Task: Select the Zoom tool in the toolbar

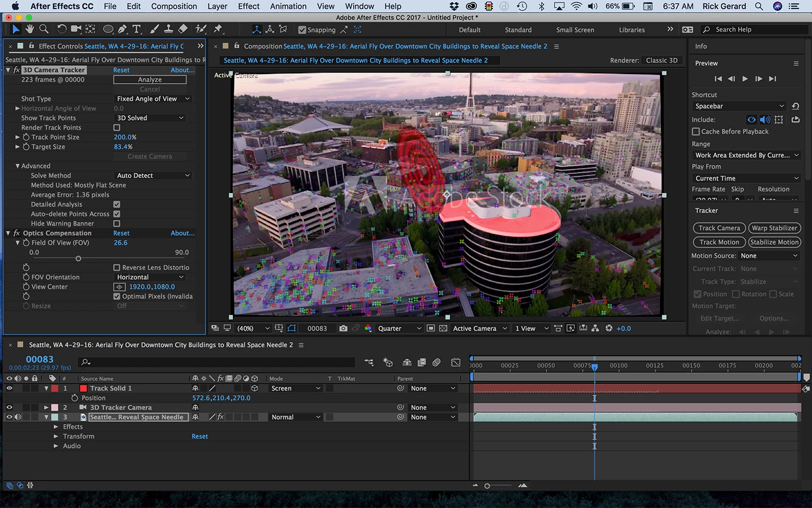Action: pyautogui.click(x=43, y=29)
